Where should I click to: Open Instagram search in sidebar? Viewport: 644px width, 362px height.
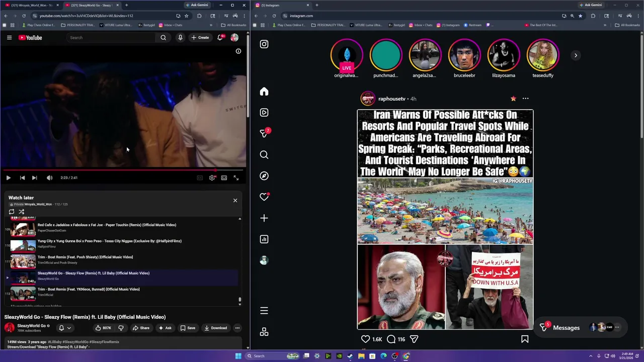[x=264, y=155]
